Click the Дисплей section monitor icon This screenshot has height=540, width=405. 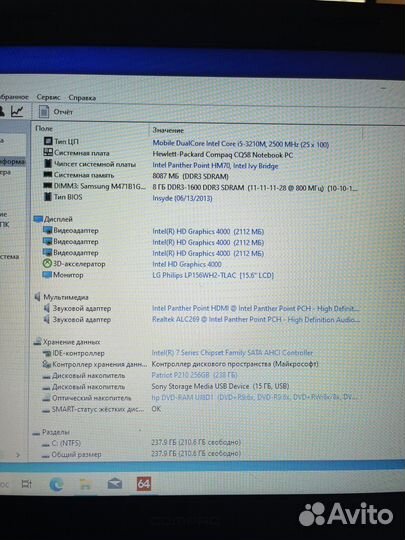(x=39, y=219)
